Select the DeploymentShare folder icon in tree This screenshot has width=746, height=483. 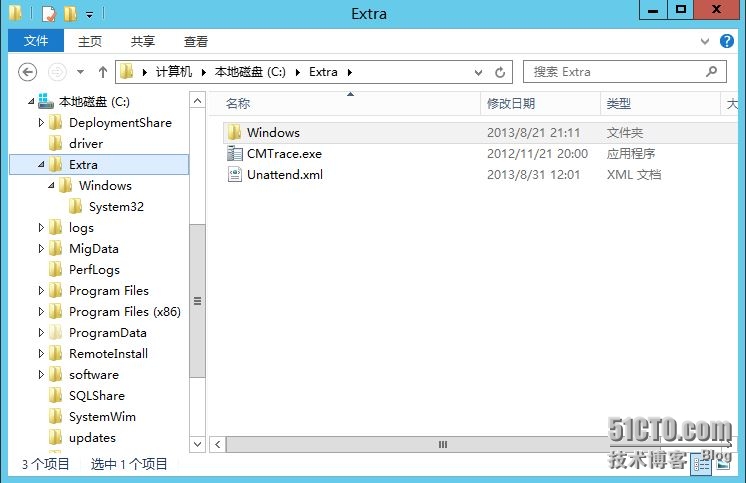(56, 122)
